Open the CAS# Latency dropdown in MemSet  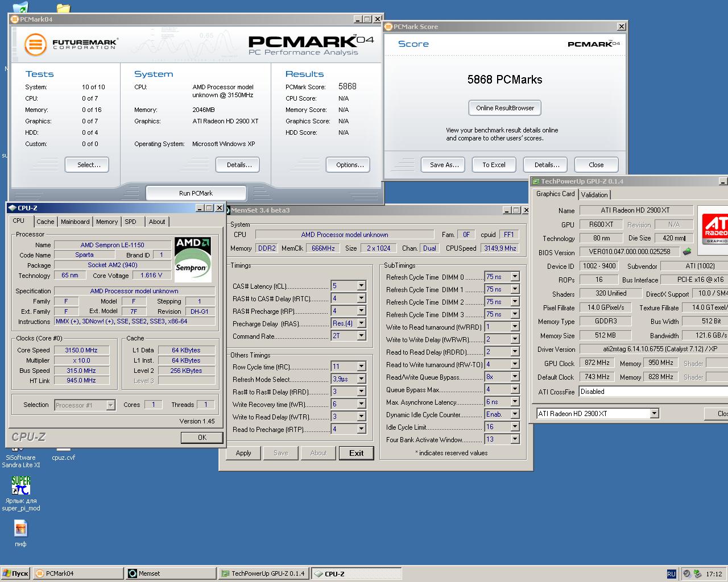click(361, 286)
